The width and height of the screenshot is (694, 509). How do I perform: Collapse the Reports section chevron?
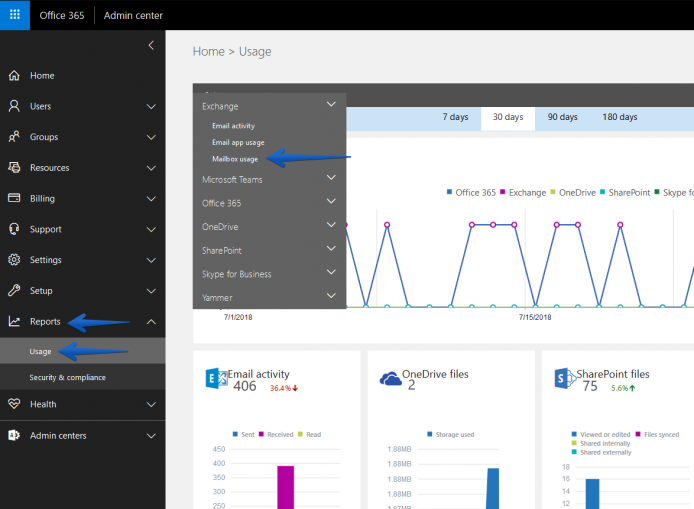(151, 322)
